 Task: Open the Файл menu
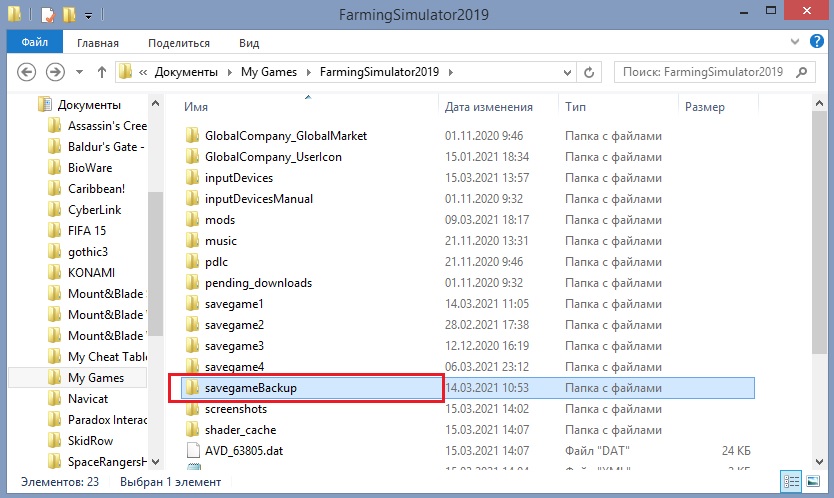click(x=35, y=42)
